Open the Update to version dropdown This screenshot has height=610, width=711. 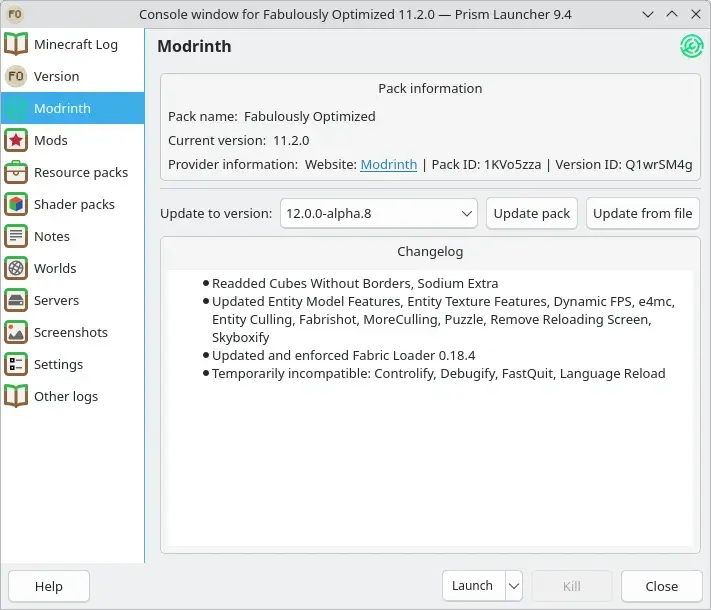pos(379,213)
